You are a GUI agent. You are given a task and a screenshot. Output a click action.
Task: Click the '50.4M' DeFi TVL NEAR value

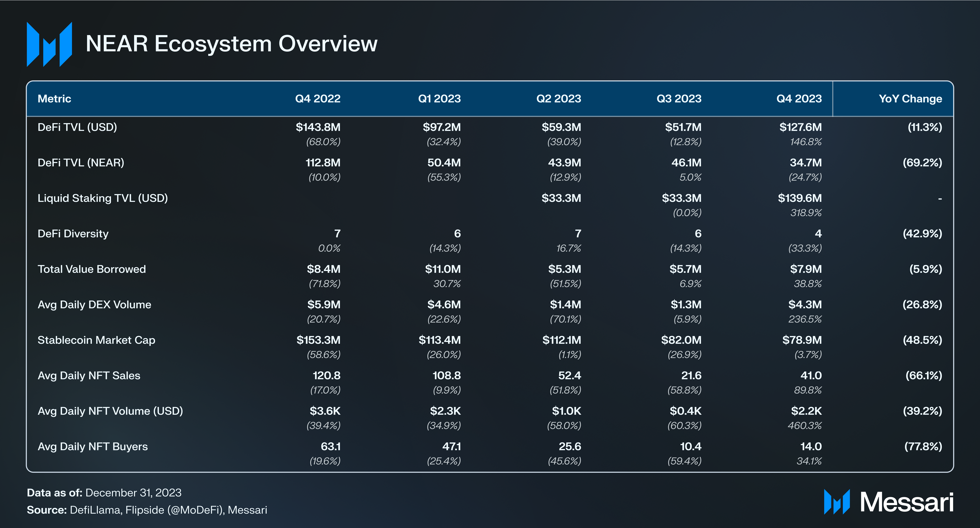tap(444, 163)
